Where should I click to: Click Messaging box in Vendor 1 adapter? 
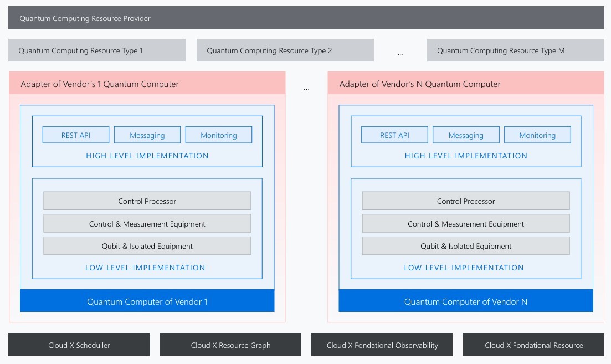[x=147, y=135]
